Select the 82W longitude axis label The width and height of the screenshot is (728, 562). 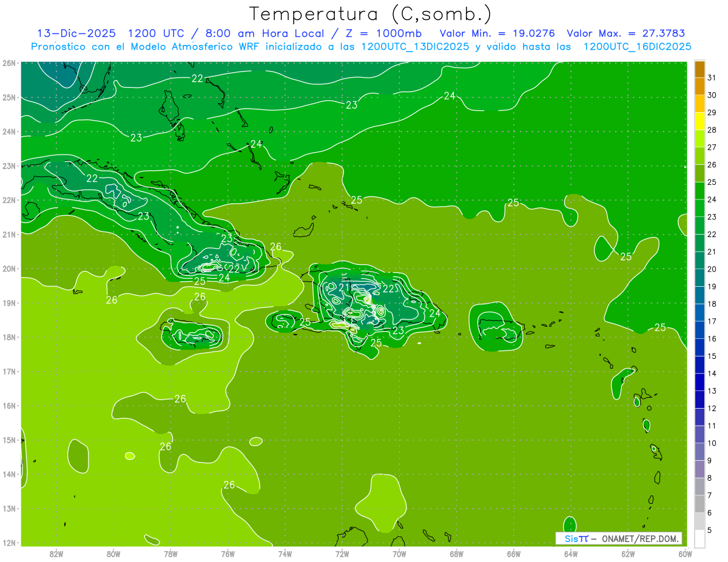pos(56,554)
